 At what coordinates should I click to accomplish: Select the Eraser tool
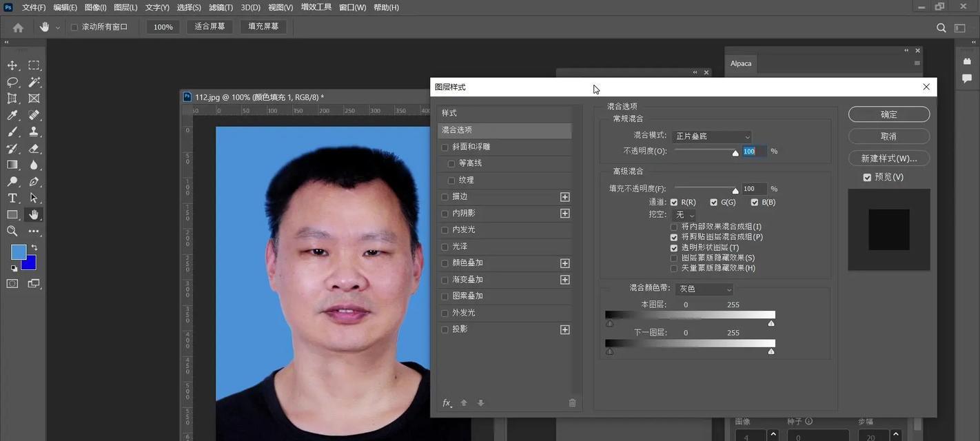tap(34, 148)
